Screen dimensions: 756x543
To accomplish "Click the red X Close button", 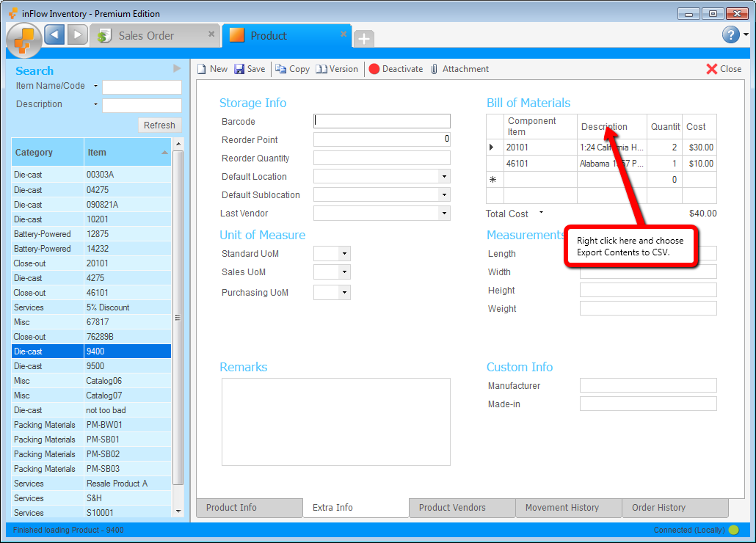I will (x=724, y=69).
